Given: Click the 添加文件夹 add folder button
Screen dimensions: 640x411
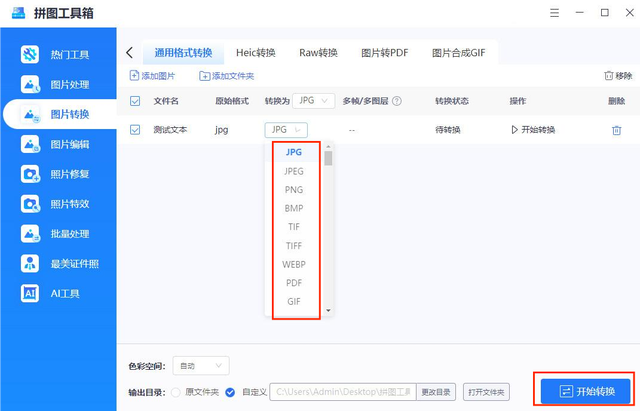Looking at the screenshot, I should (x=227, y=76).
